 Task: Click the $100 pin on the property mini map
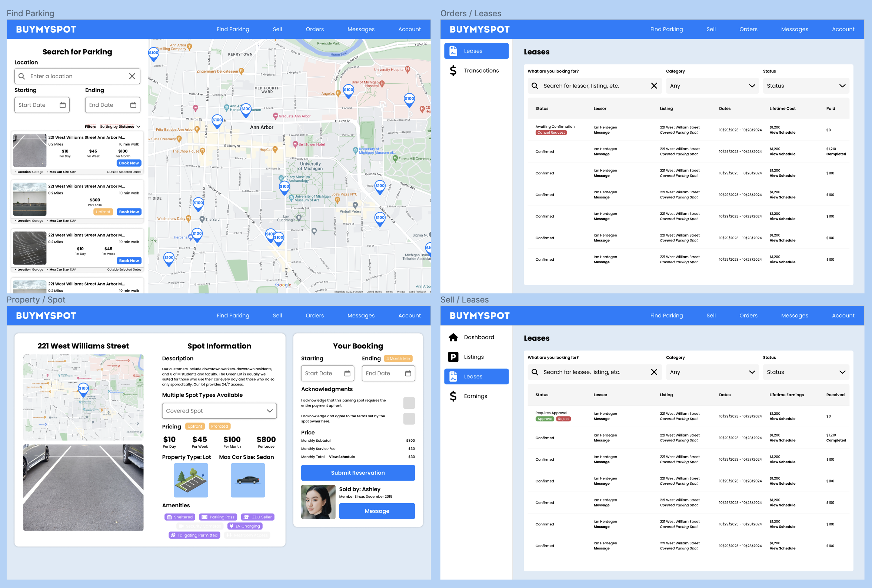83,390
